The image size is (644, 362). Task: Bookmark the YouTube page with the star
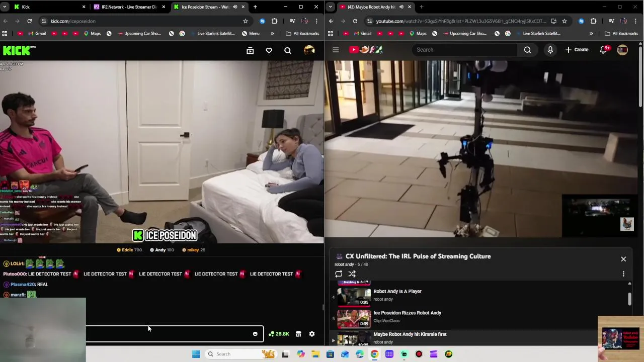(x=565, y=21)
